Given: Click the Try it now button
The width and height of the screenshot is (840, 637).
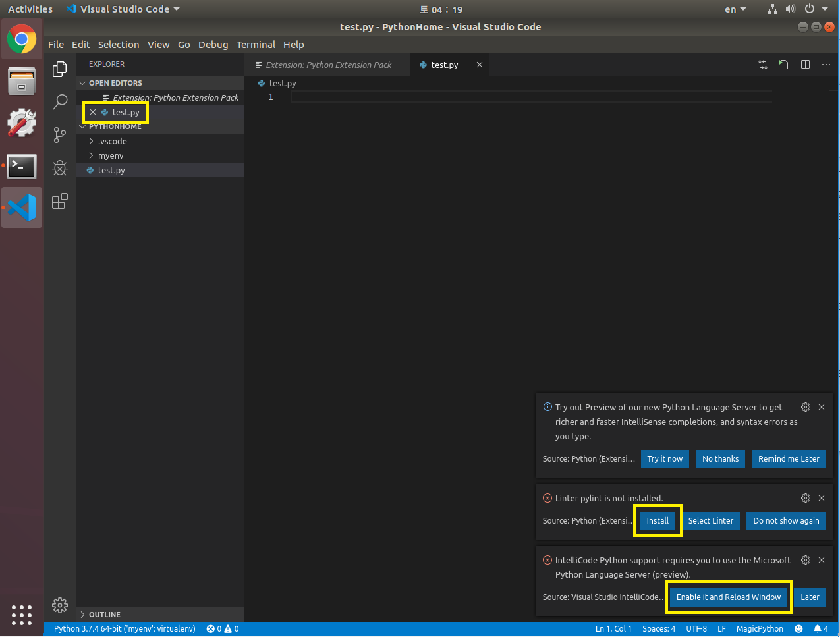Looking at the screenshot, I should [665, 459].
